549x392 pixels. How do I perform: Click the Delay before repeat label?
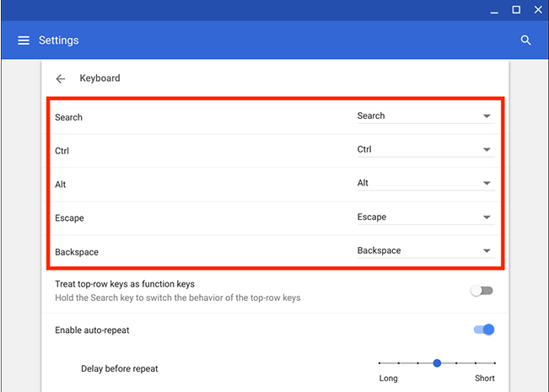coord(120,368)
